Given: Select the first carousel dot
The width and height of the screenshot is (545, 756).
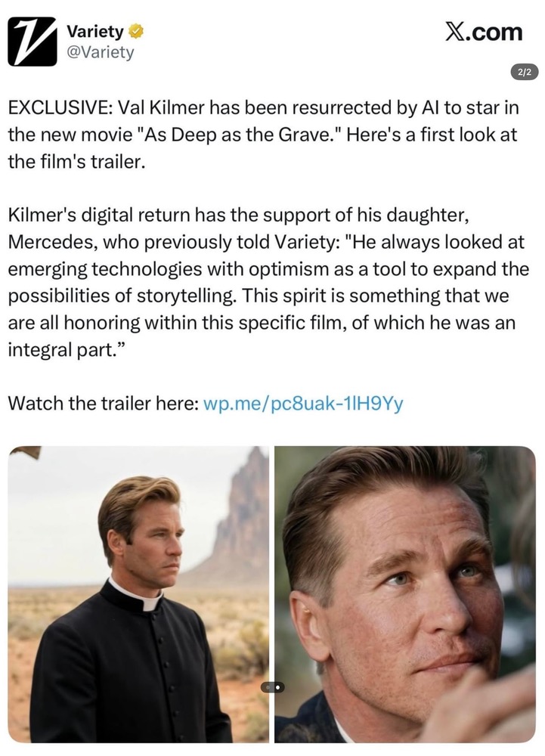Looking at the screenshot, I should [x=268, y=687].
